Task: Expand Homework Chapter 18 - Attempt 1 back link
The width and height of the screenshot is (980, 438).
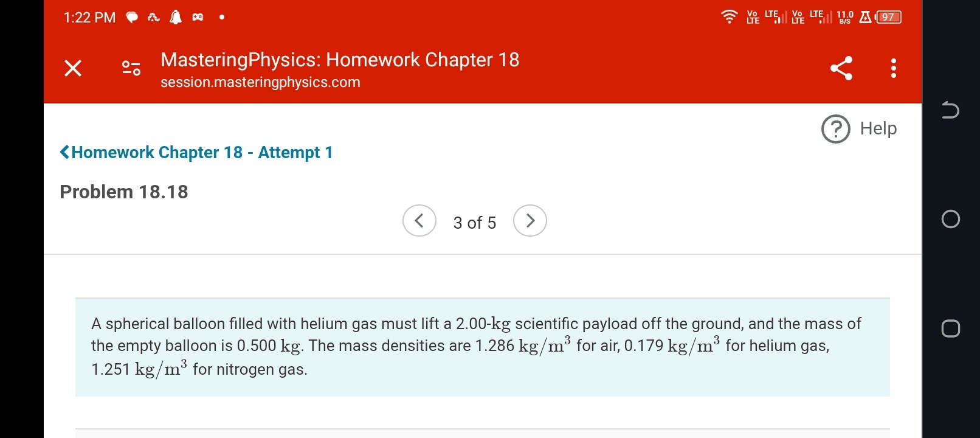Action: pos(196,152)
